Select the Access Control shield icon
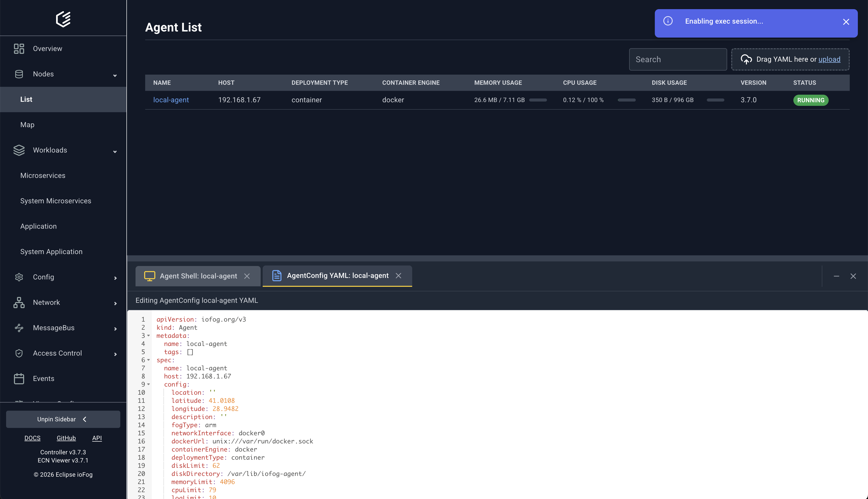Image resolution: width=868 pixels, height=499 pixels. (19, 353)
